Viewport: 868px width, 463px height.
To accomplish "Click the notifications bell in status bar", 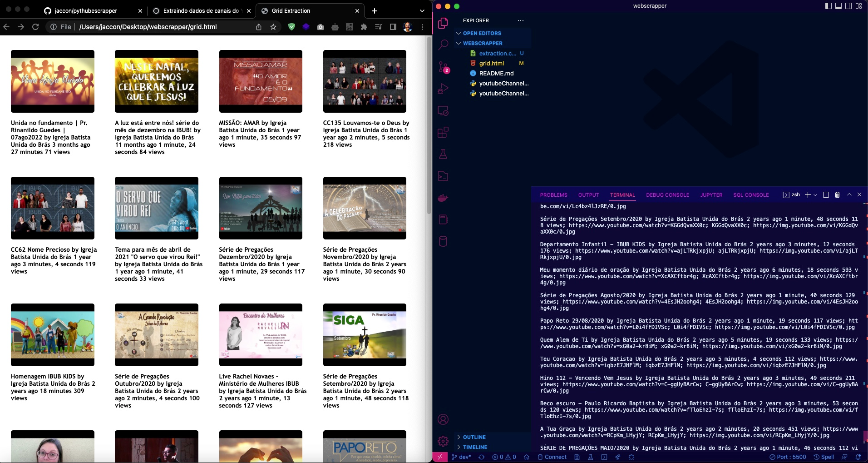I will [858, 457].
